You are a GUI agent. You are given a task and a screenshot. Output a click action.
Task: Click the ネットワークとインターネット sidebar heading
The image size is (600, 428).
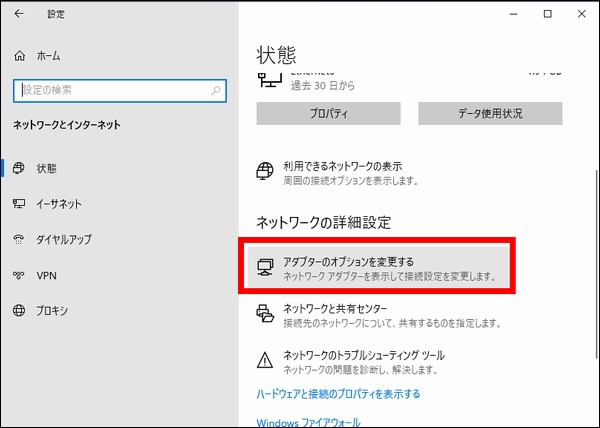67,125
